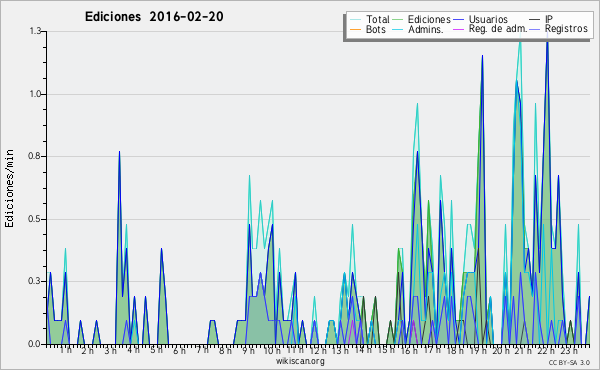Click the '5 h' x-axis label
The width and height of the screenshot is (600, 370).
(156, 350)
